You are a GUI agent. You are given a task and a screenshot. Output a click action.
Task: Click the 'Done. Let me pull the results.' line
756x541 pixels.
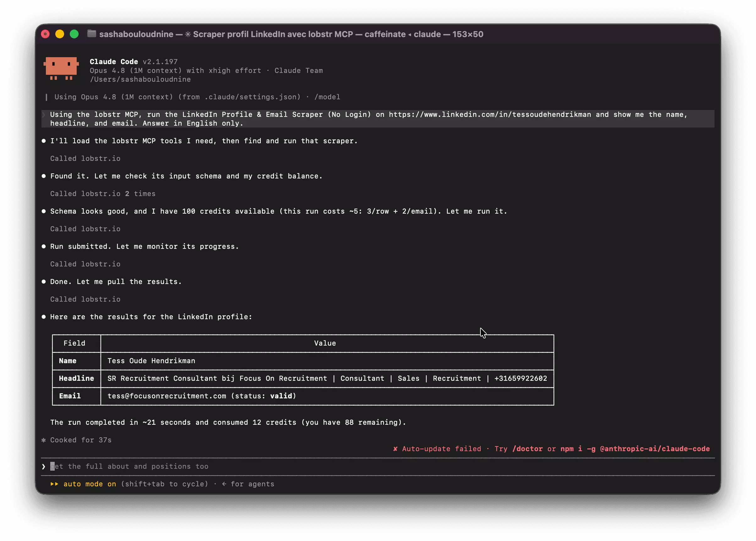click(x=116, y=281)
